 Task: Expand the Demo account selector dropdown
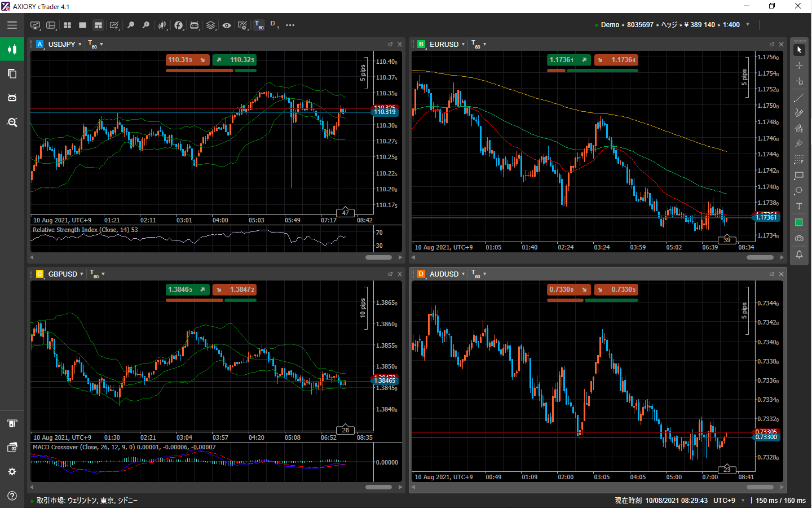click(x=748, y=24)
